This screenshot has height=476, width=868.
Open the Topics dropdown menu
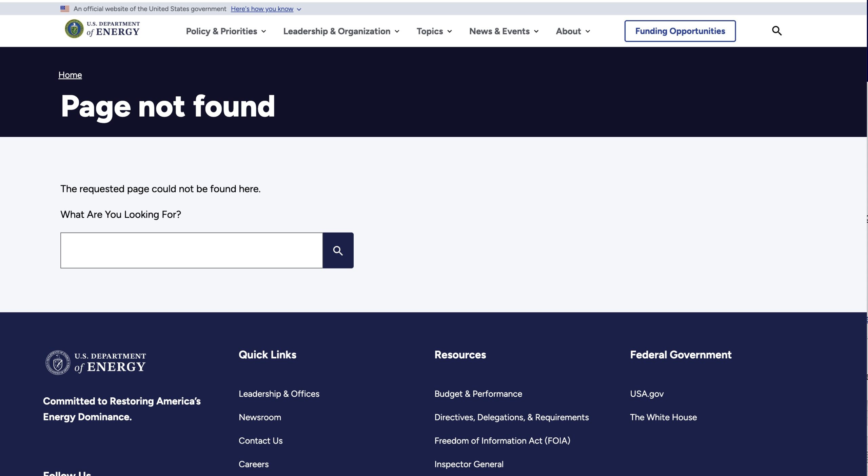point(434,31)
